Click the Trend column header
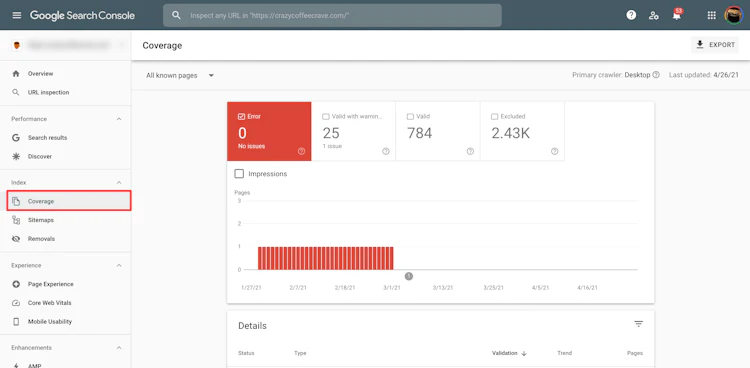 click(564, 353)
